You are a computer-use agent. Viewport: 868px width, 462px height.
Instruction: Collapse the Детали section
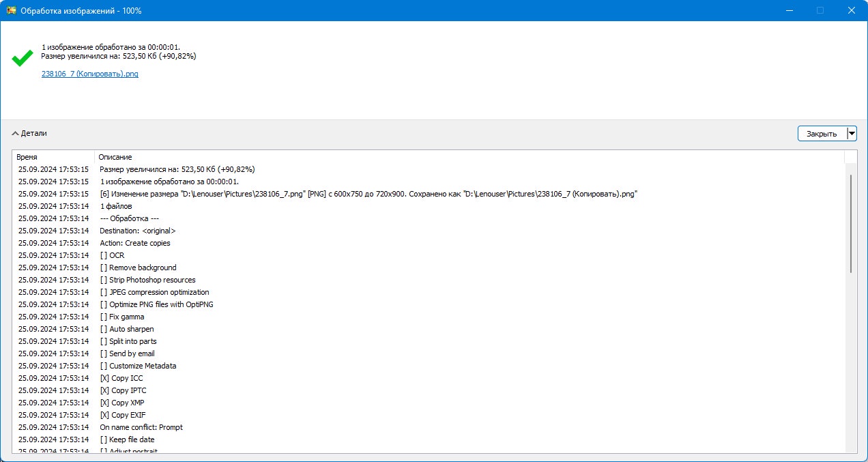coord(29,134)
